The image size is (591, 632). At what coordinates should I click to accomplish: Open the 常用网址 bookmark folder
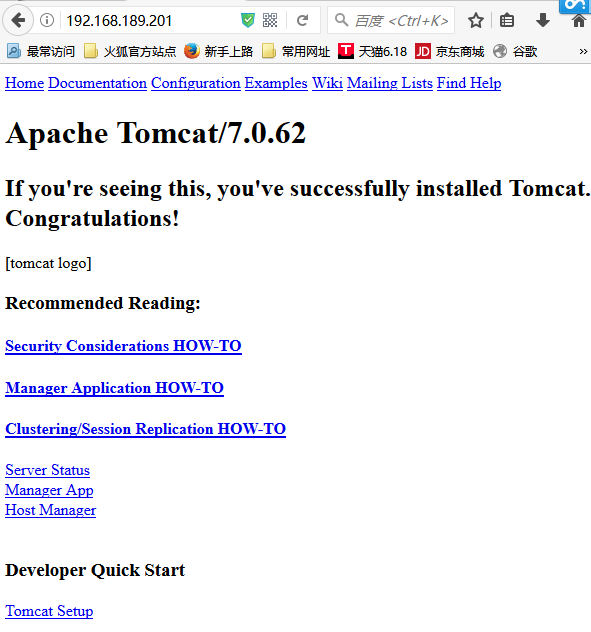(296, 52)
